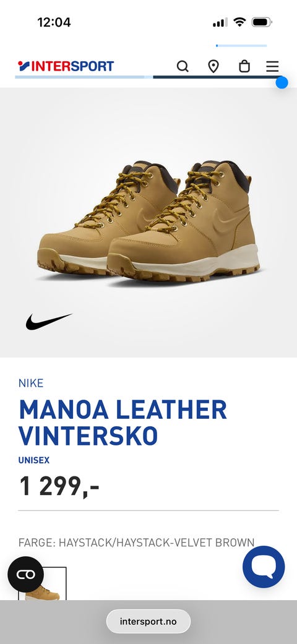Tap the UNISEX label
Image resolution: width=297 pixels, height=644 pixels.
33,460
